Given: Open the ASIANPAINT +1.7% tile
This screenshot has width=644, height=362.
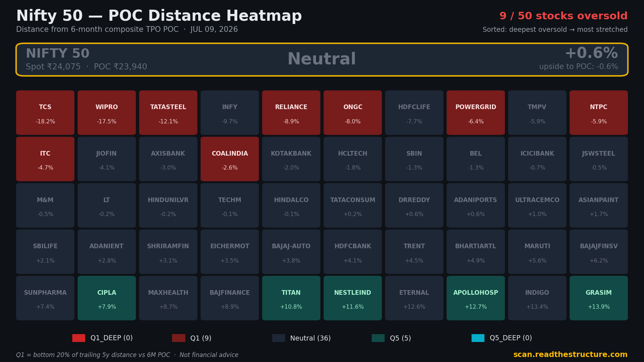Looking at the screenshot, I should coord(599,205).
